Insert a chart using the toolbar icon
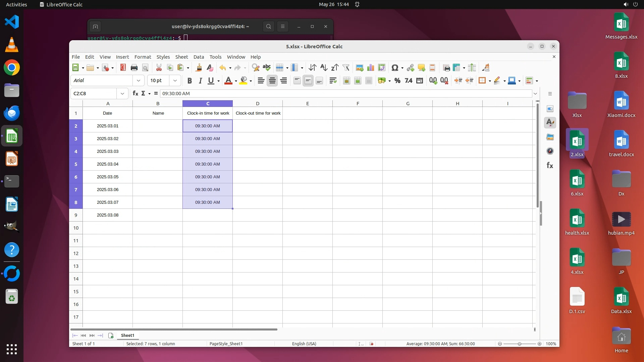 point(371,68)
